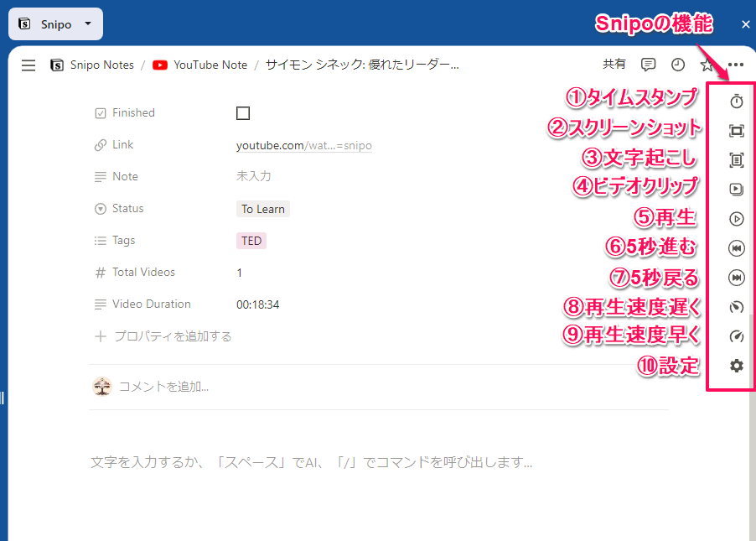Click the duration value 00:18:34
756x541 pixels.
257,304
